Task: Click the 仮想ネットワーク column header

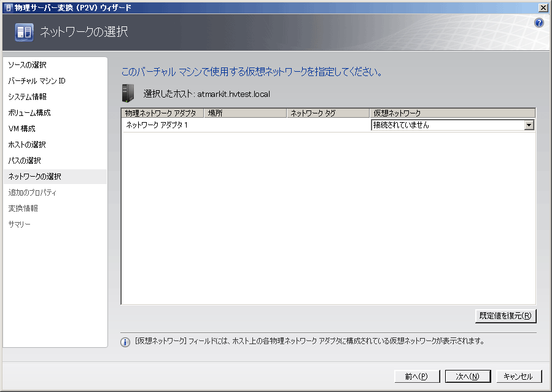Action: click(x=453, y=113)
